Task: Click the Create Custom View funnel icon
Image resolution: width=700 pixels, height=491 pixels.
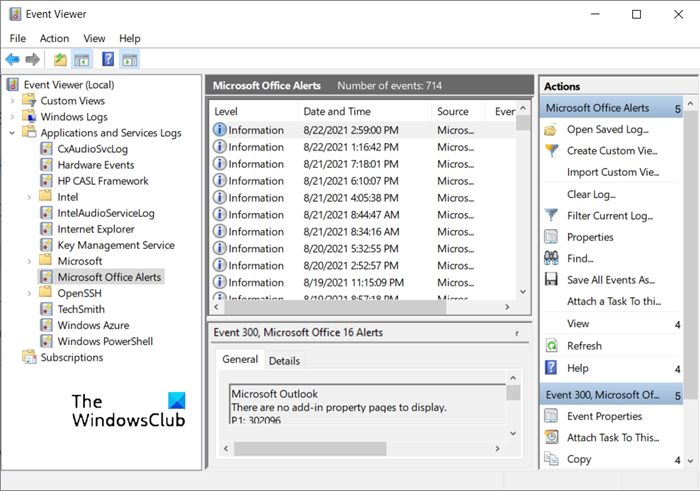Action: point(551,150)
